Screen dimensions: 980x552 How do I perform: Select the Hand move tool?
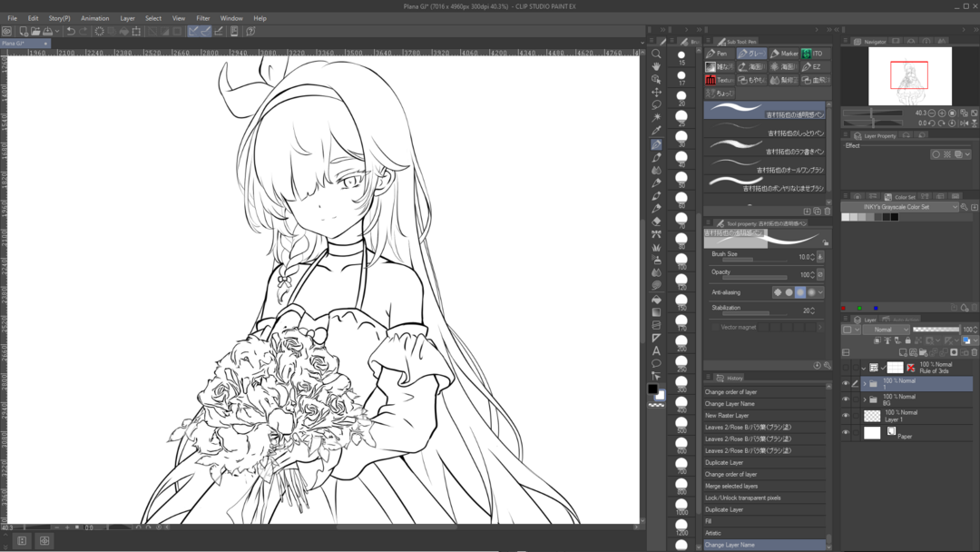656,66
